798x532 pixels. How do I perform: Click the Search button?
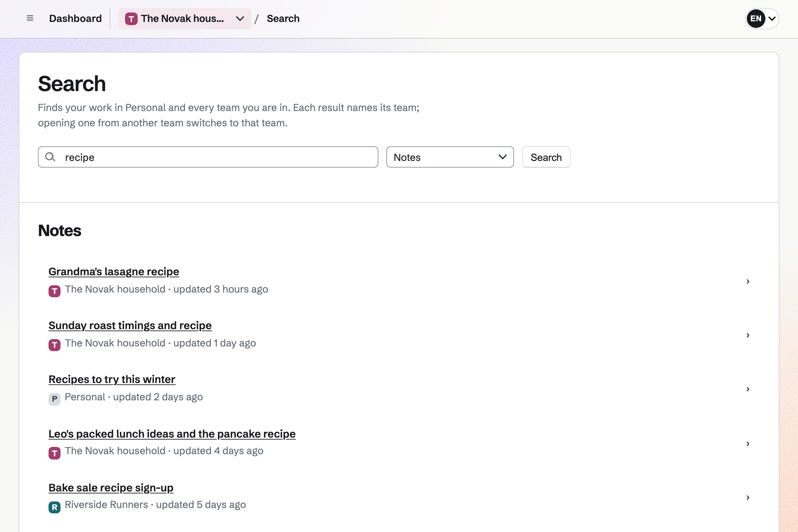(546, 157)
